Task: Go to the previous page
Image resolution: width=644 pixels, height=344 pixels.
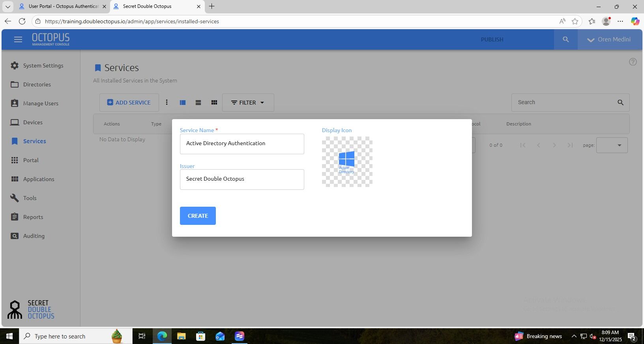Action: coord(539,145)
